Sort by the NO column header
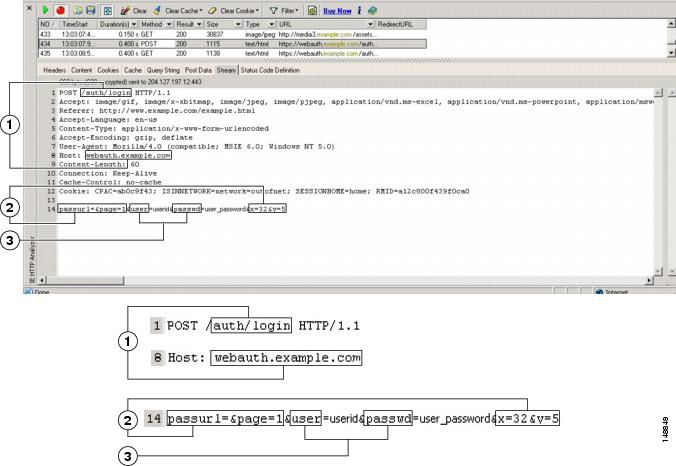 (x=49, y=25)
